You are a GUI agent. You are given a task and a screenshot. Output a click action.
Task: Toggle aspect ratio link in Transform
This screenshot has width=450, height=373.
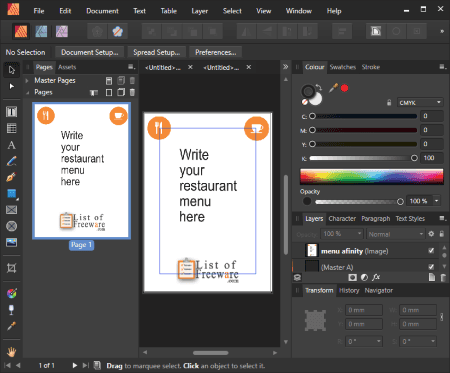pos(442,317)
